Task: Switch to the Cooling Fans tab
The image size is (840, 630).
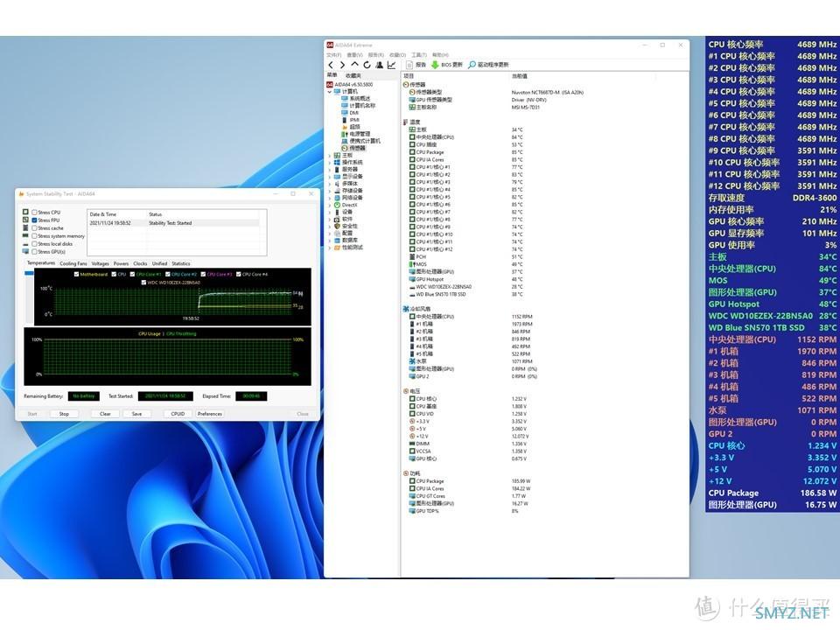Action: (73, 263)
